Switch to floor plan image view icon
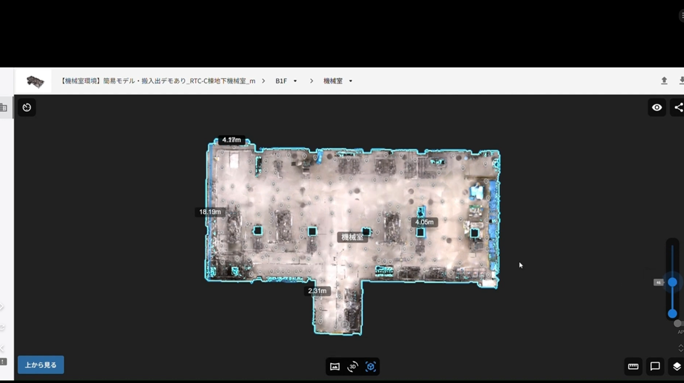The width and height of the screenshot is (684, 383). 335,366
